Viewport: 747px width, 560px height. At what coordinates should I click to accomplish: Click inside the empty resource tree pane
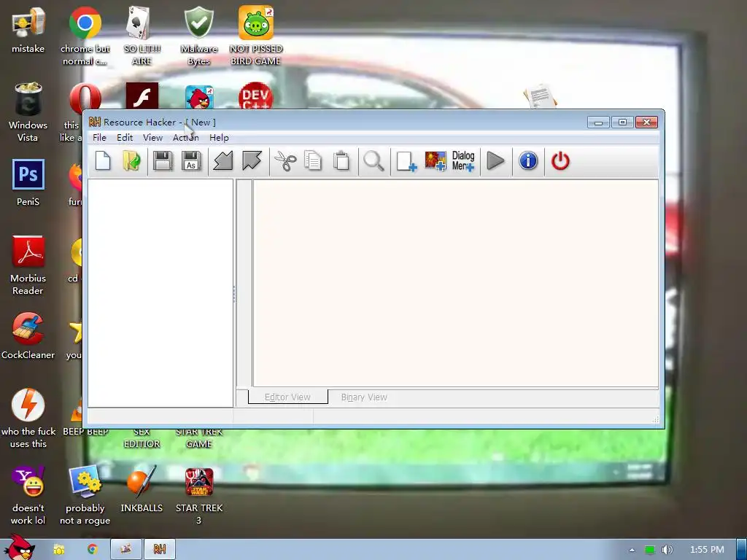tap(160, 293)
